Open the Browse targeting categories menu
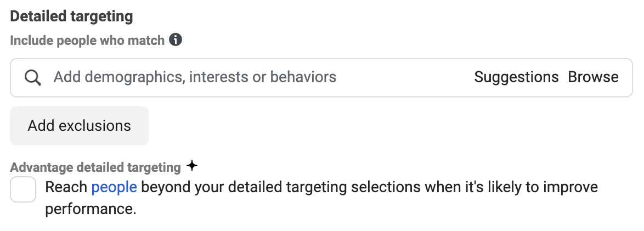The width and height of the screenshot is (644, 231). (x=593, y=77)
